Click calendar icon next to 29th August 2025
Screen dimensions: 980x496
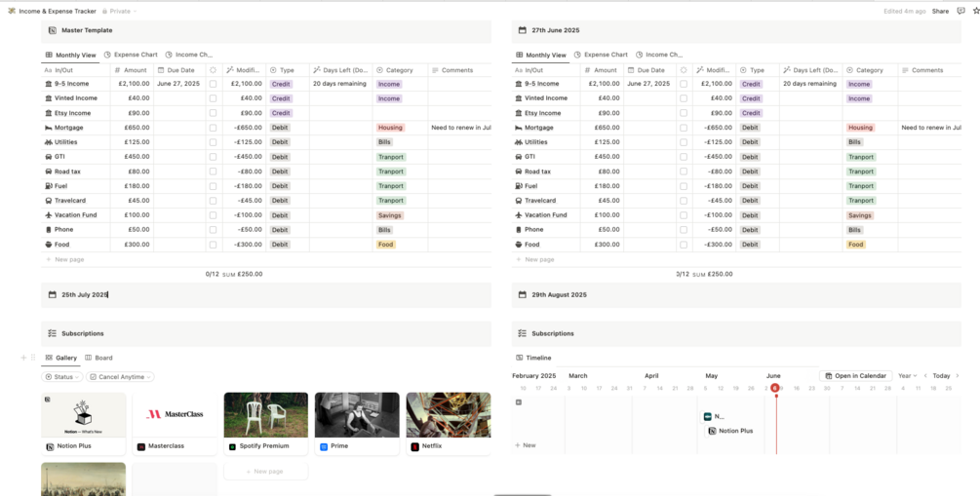pos(523,294)
